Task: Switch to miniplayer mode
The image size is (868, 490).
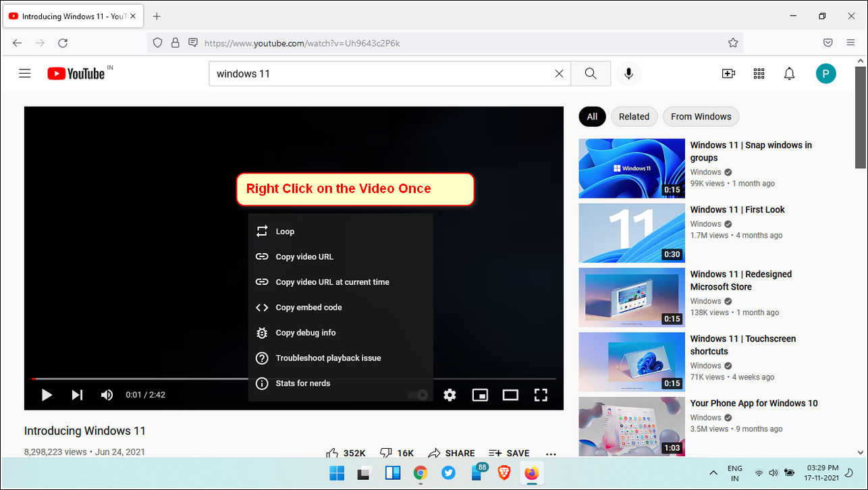Action: click(480, 395)
